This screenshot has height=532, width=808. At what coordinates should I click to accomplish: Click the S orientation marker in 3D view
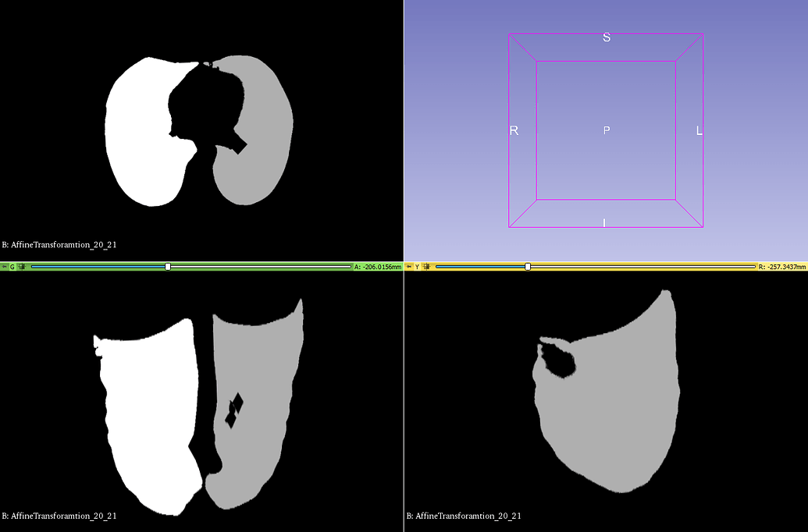[606, 37]
